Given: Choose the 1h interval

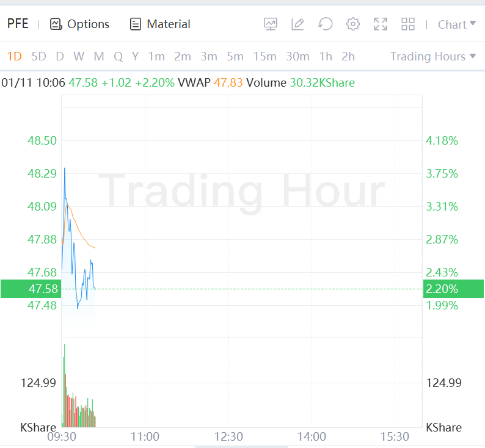Looking at the screenshot, I should [x=326, y=57].
